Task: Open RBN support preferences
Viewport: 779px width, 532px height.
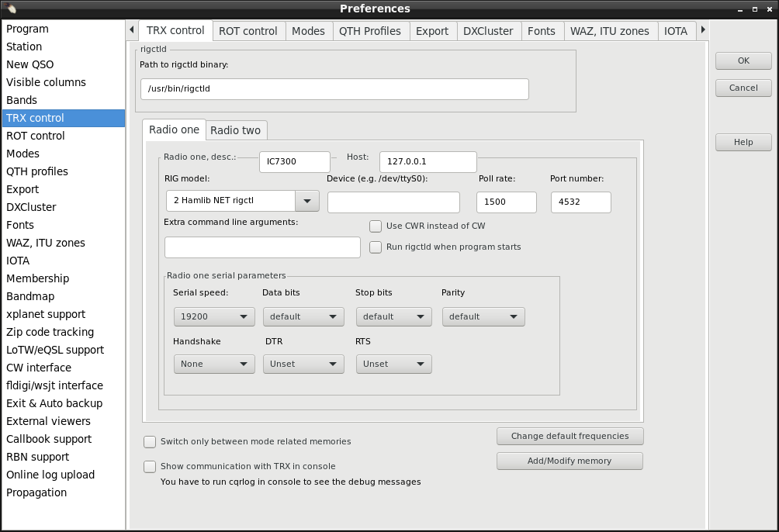Action: (x=64, y=458)
